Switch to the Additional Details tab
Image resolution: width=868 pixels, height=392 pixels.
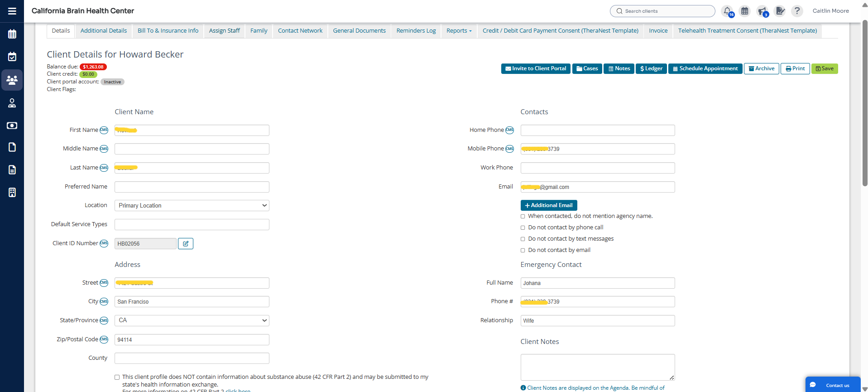coord(104,31)
